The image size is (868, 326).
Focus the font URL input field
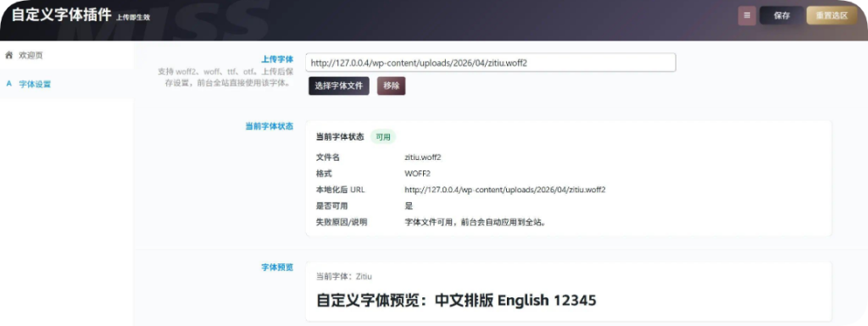[x=492, y=63]
